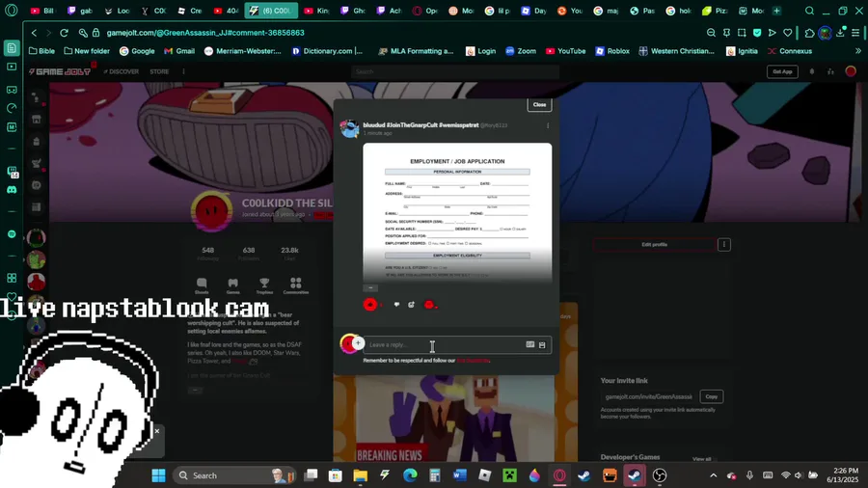Expand the job application image via the toggle
Image resolution: width=868 pixels, height=488 pixels.
tap(370, 287)
